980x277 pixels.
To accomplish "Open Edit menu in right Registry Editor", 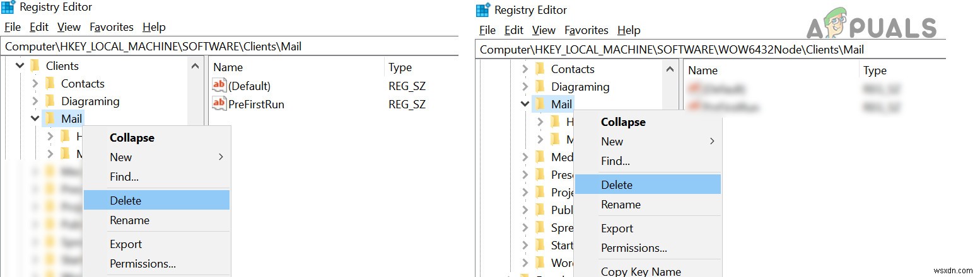I will click(x=514, y=30).
